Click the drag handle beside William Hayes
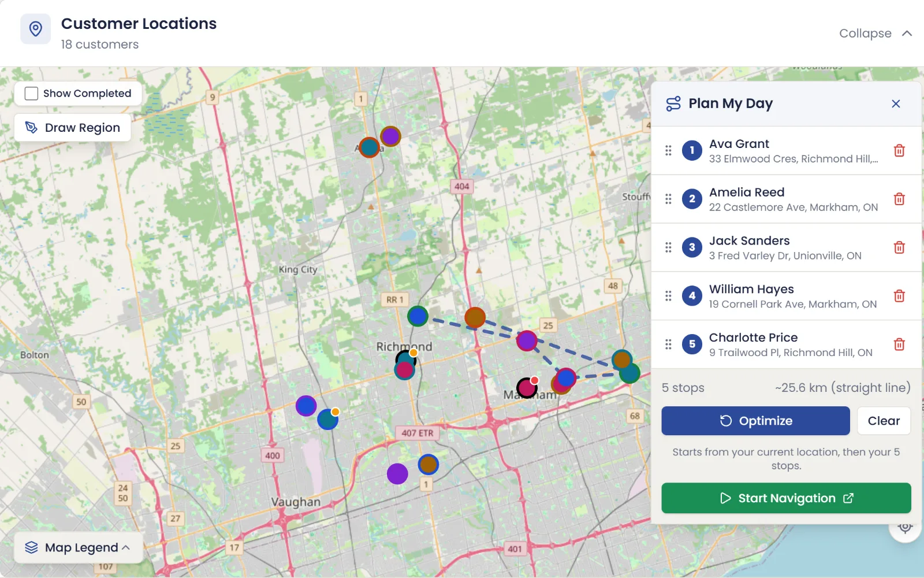This screenshot has width=924, height=578. [x=668, y=296]
